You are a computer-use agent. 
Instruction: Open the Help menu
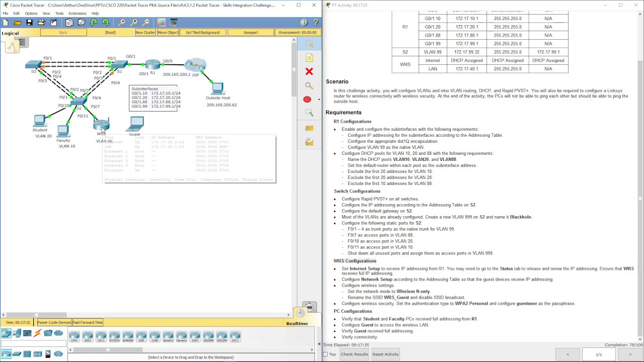point(95,13)
